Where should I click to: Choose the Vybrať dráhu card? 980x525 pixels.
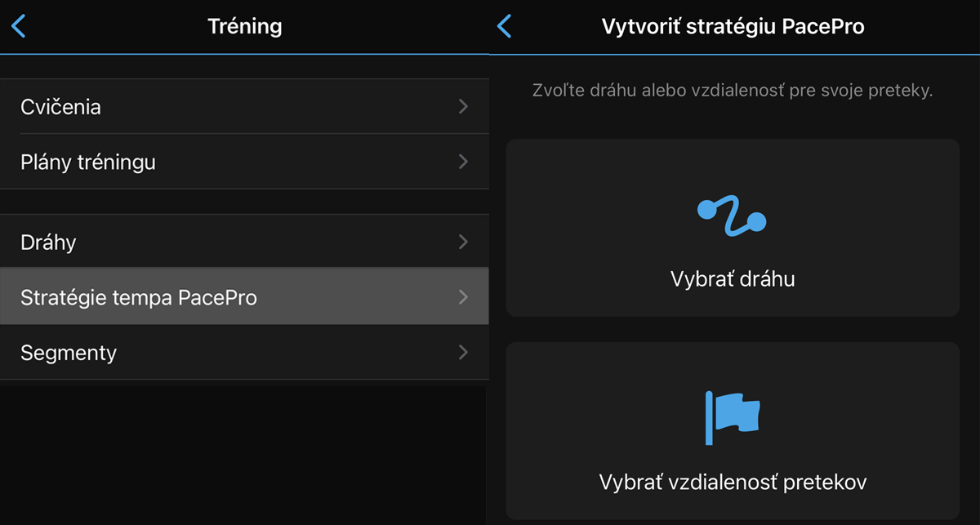(733, 228)
